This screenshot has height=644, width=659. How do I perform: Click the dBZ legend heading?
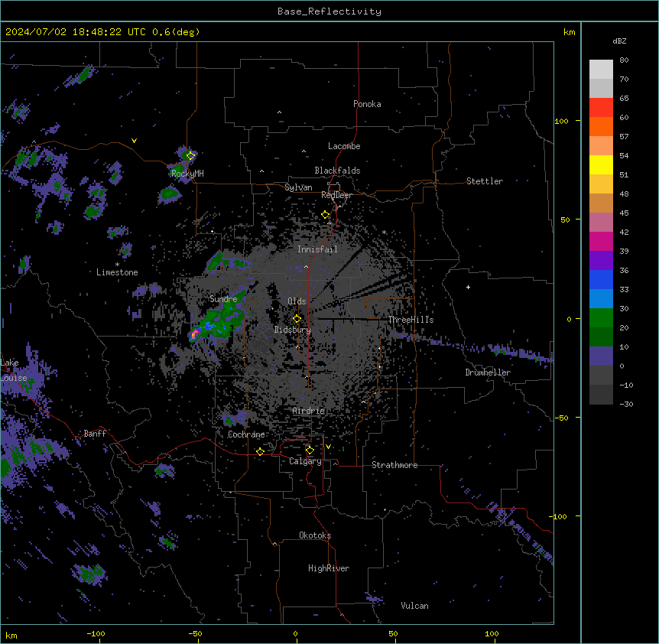point(619,41)
